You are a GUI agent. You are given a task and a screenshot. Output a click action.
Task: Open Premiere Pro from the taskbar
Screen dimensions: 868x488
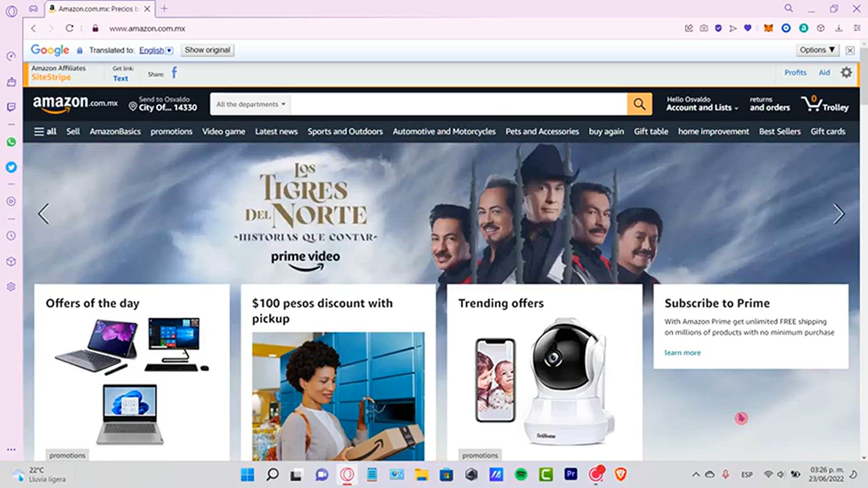(571, 474)
